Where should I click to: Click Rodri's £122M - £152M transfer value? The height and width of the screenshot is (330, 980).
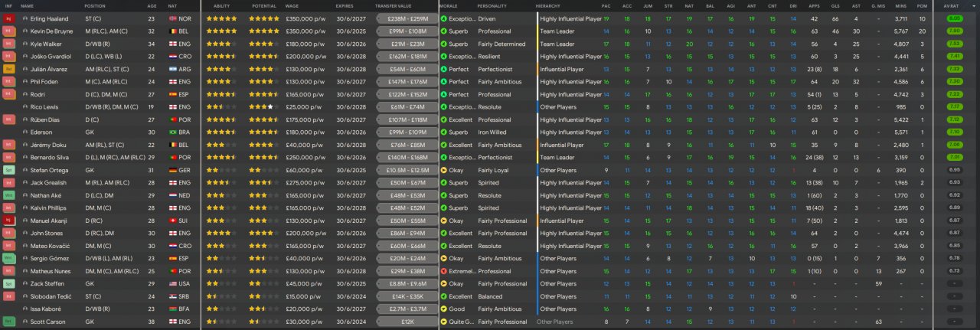point(407,94)
